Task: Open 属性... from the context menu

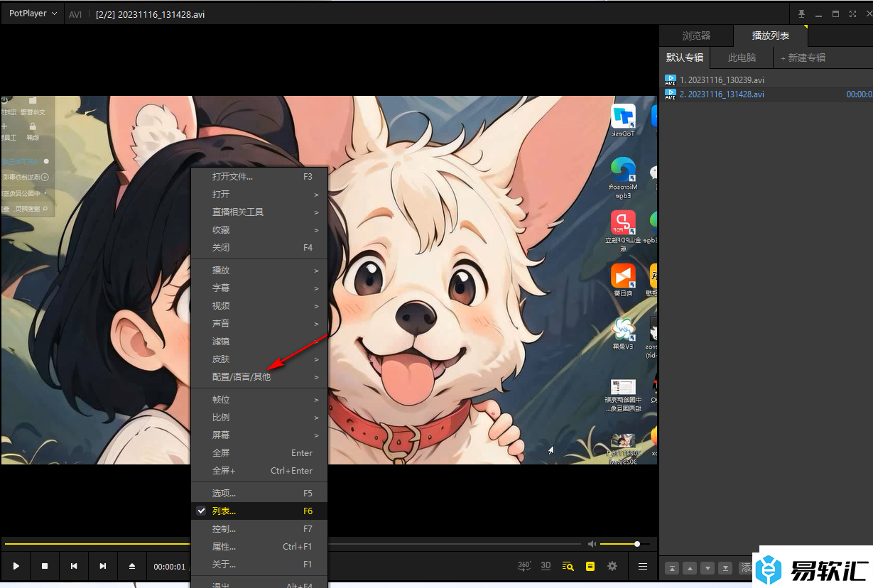Action: (x=259, y=546)
